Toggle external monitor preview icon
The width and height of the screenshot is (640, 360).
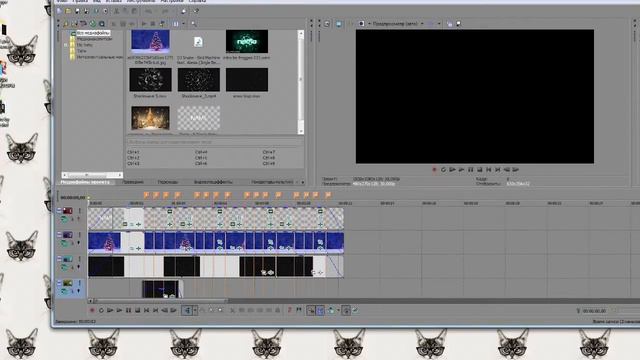click(338, 24)
